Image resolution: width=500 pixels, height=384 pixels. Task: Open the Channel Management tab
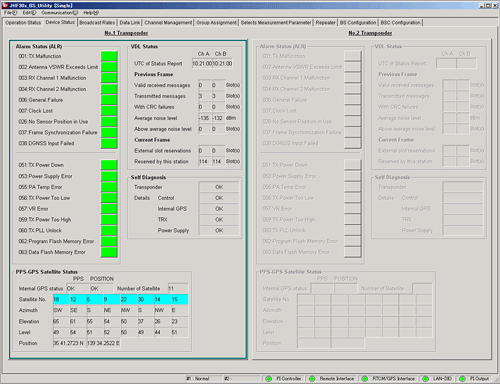[168, 23]
